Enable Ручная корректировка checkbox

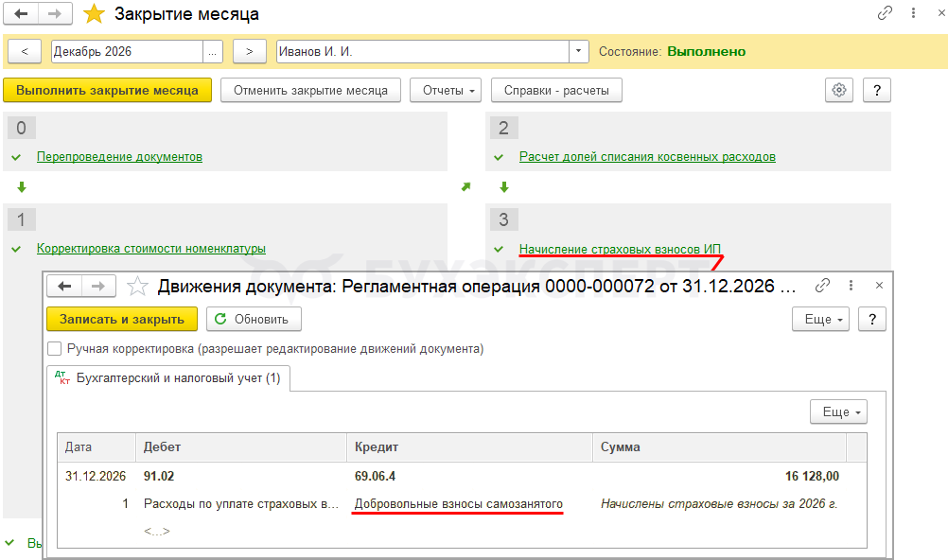coord(55,349)
